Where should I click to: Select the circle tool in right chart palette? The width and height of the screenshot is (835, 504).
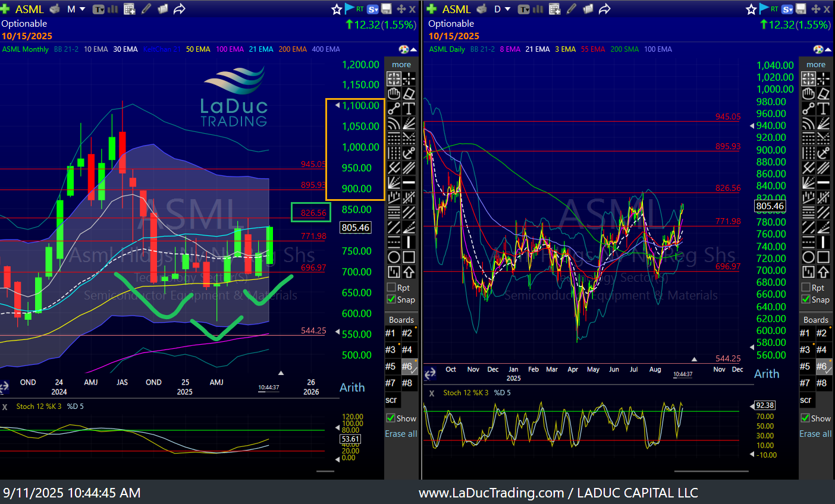(808, 257)
